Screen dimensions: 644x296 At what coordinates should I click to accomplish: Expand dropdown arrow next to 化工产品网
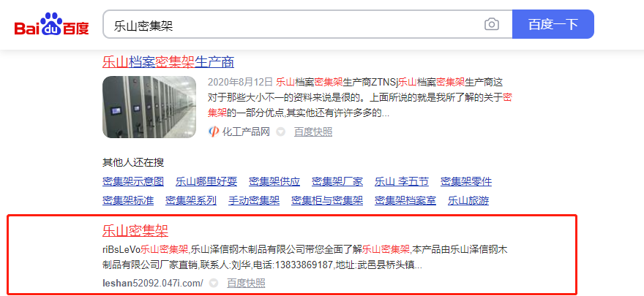tap(280, 132)
